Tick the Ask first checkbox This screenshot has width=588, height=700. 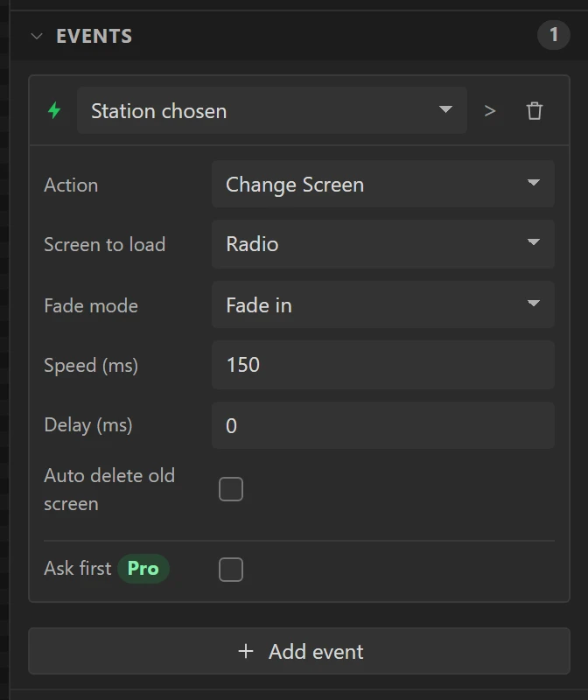[x=231, y=570]
